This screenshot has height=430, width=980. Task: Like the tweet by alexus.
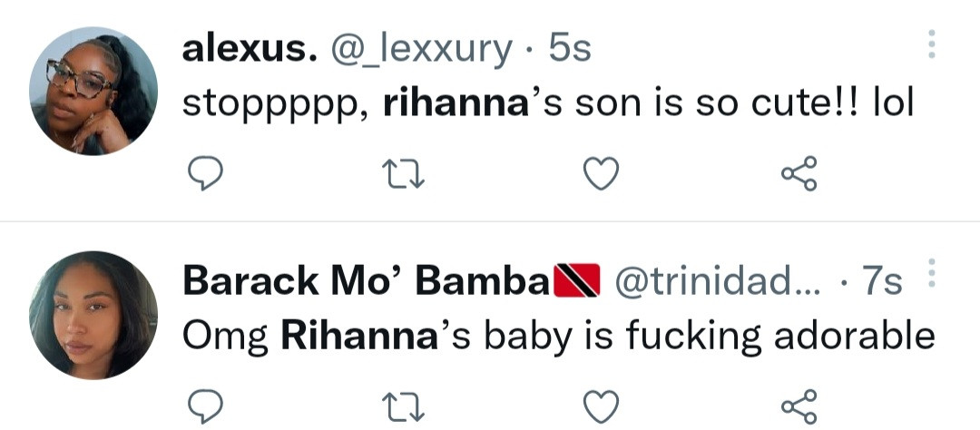(600, 171)
